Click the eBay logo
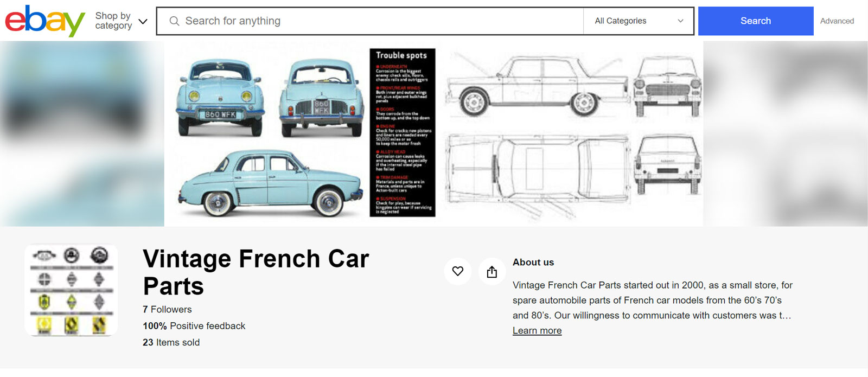This screenshot has height=377, width=868. (44, 21)
